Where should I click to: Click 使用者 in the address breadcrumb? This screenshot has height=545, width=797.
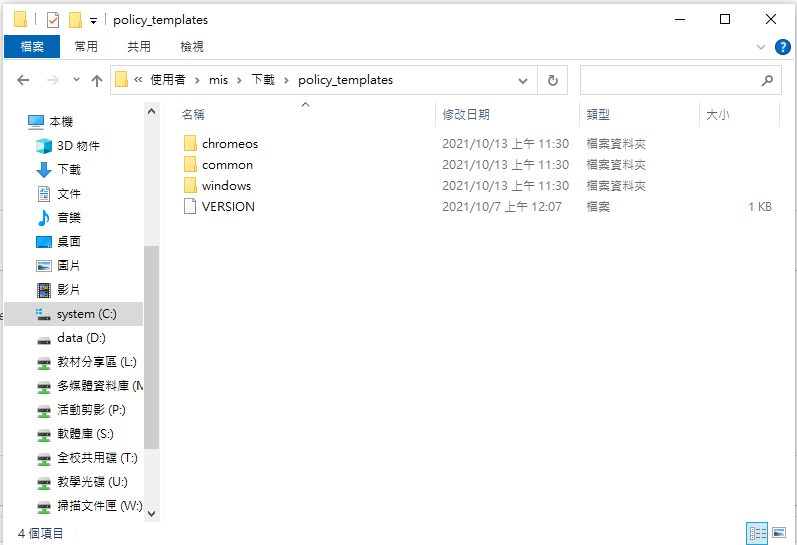(168, 80)
